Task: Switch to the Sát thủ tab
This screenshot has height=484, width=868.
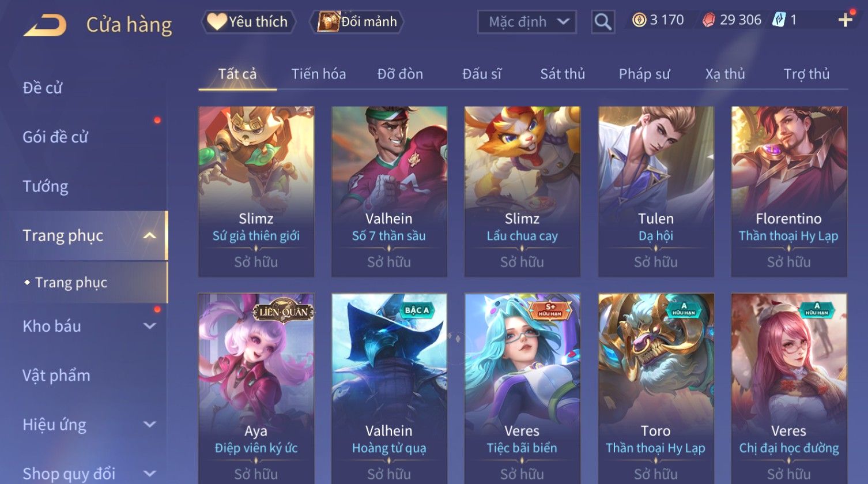Action: pyautogui.click(x=563, y=74)
